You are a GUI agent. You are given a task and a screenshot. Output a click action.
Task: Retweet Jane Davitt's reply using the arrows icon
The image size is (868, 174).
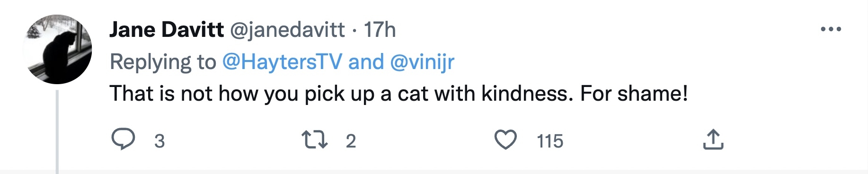click(315, 140)
